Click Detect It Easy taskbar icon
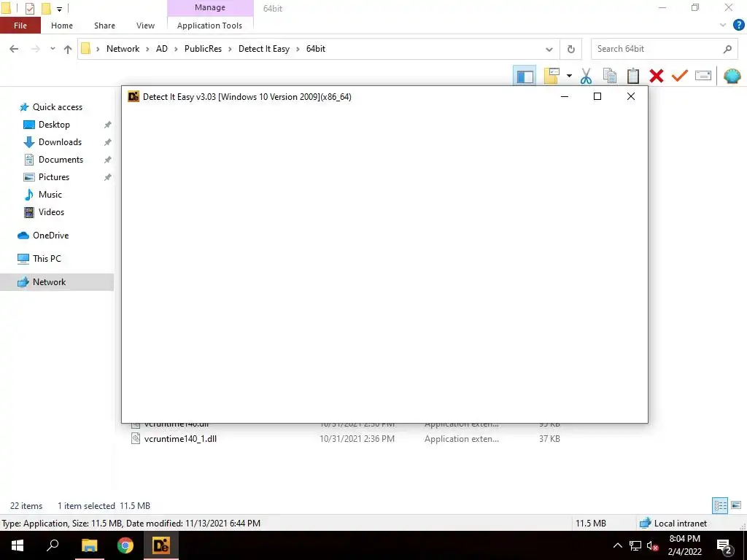Screen dimensions: 747x560 [x=161, y=545]
